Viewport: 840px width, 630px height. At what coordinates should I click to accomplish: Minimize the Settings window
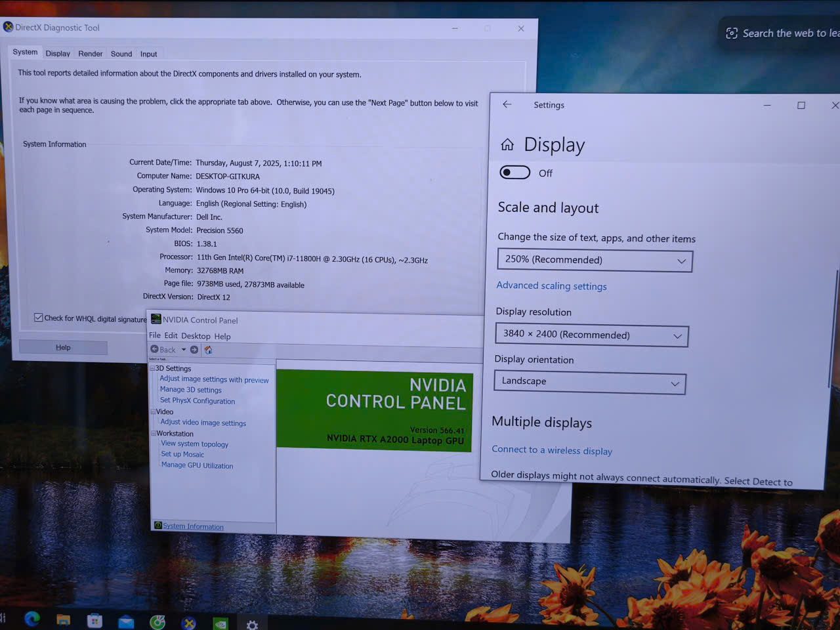click(767, 105)
